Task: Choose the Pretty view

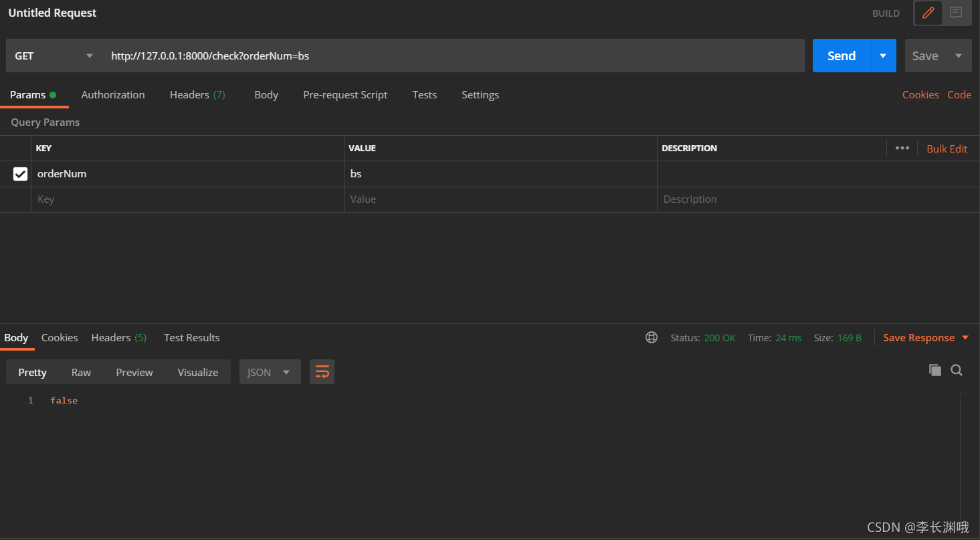Action: [x=32, y=372]
